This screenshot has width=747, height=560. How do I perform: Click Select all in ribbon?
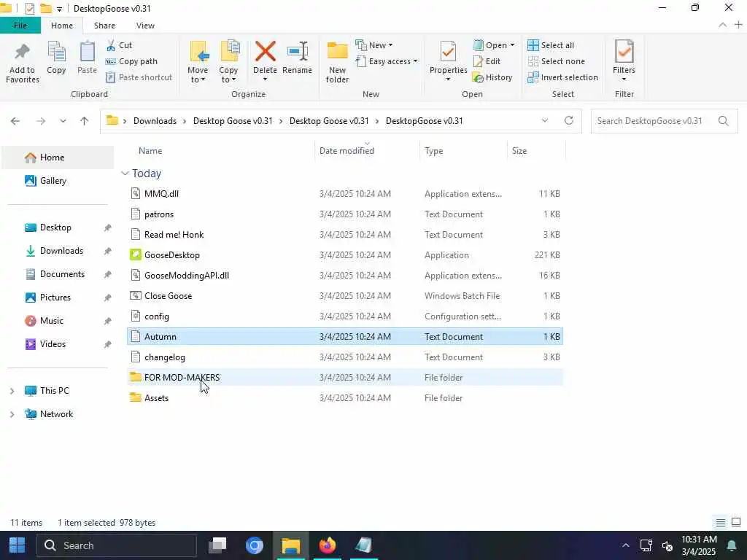pos(551,45)
